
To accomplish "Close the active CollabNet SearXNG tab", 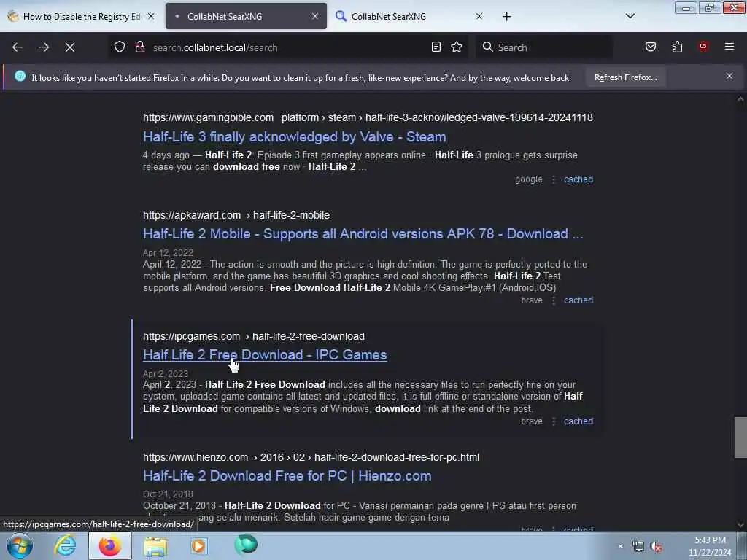I will 315,16.
